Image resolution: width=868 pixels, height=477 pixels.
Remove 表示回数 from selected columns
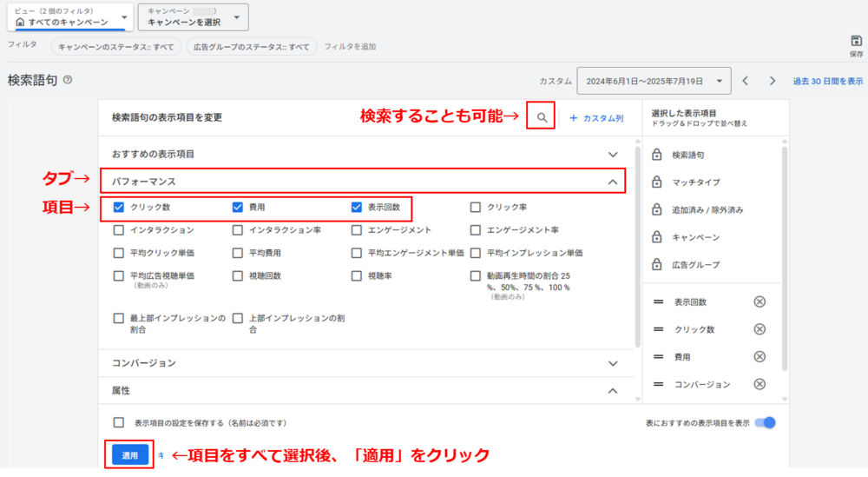click(759, 301)
